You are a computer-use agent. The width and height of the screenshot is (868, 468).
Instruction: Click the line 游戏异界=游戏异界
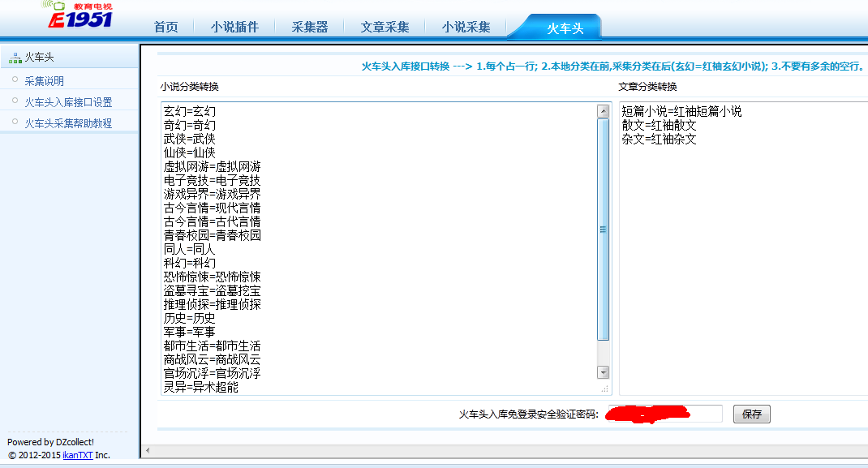212,194
